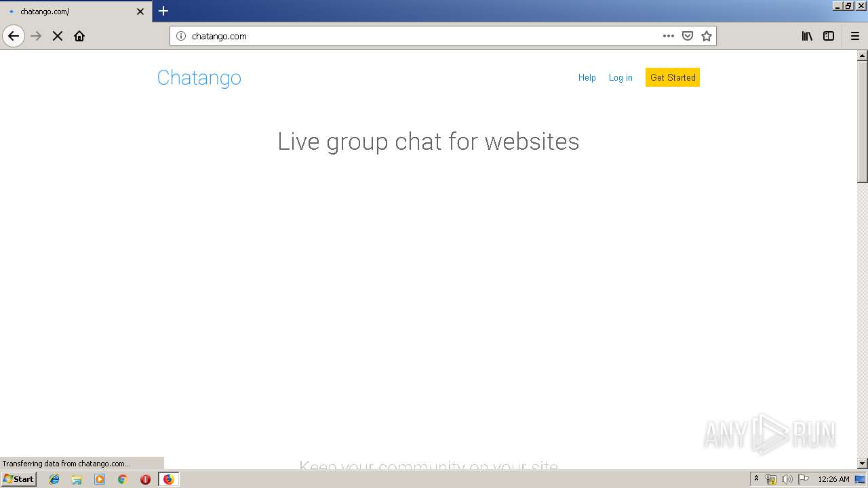The image size is (868, 488).
Task: Bookmark this page with the star
Action: coord(707,36)
